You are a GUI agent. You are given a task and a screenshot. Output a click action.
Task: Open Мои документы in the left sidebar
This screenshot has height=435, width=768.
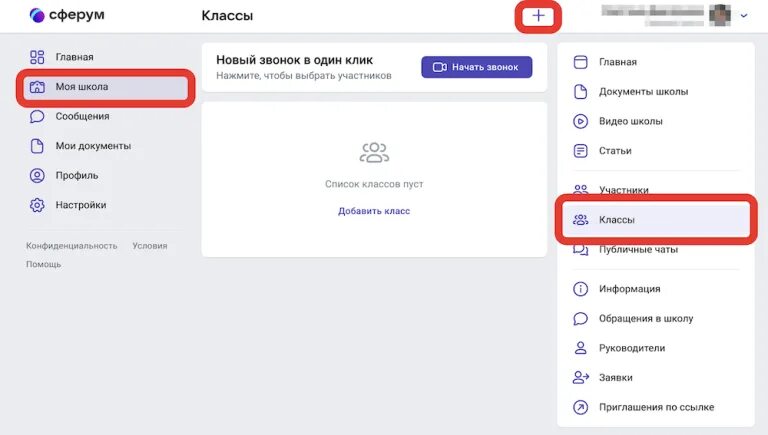coord(93,146)
